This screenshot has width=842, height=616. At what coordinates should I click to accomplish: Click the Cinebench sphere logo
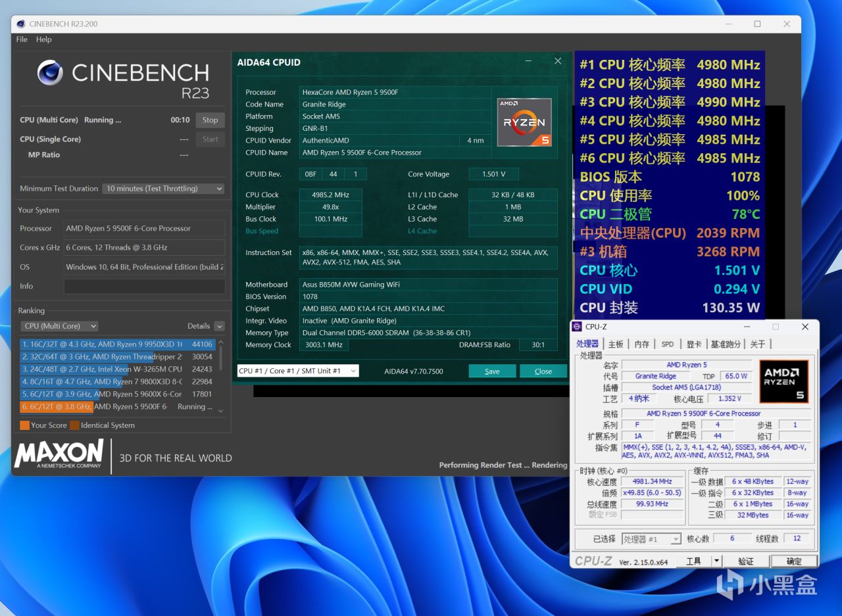coord(50,72)
